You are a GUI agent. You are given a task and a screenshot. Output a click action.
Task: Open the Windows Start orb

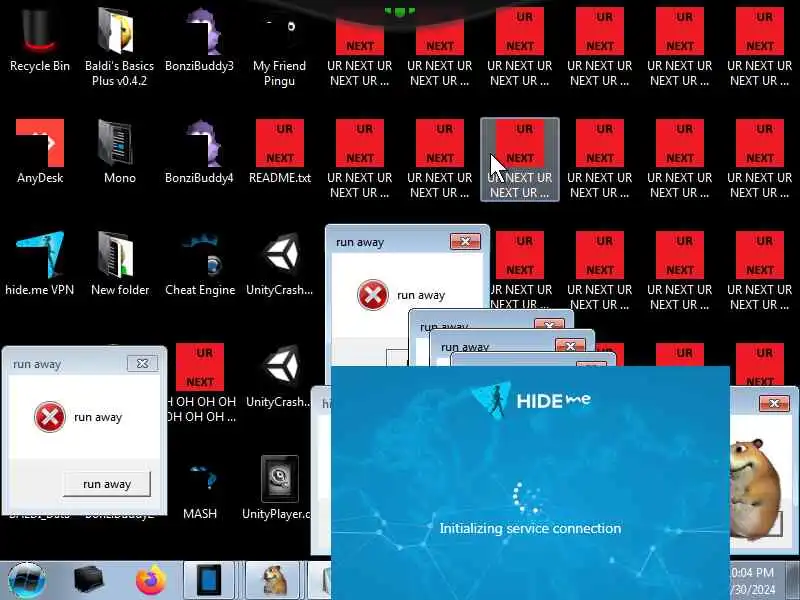pos(27,581)
